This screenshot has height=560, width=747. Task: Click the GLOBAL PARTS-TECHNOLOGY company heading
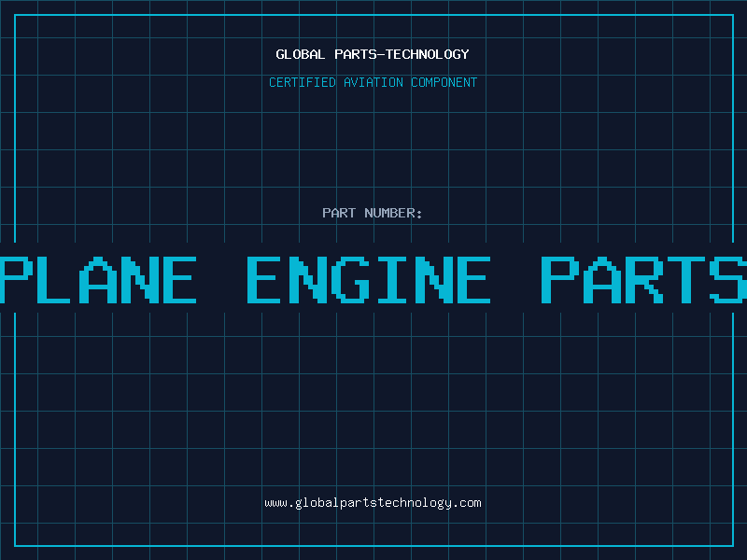click(x=373, y=54)
